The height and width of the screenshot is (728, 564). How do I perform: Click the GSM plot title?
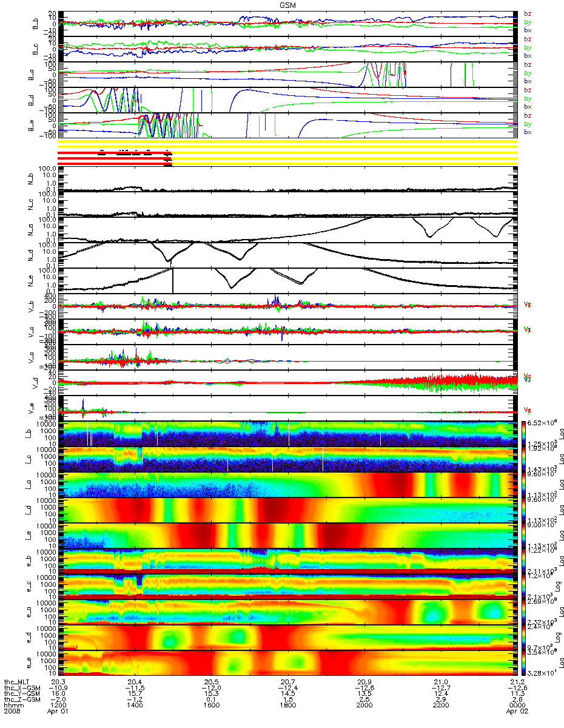tap(287, 5)
